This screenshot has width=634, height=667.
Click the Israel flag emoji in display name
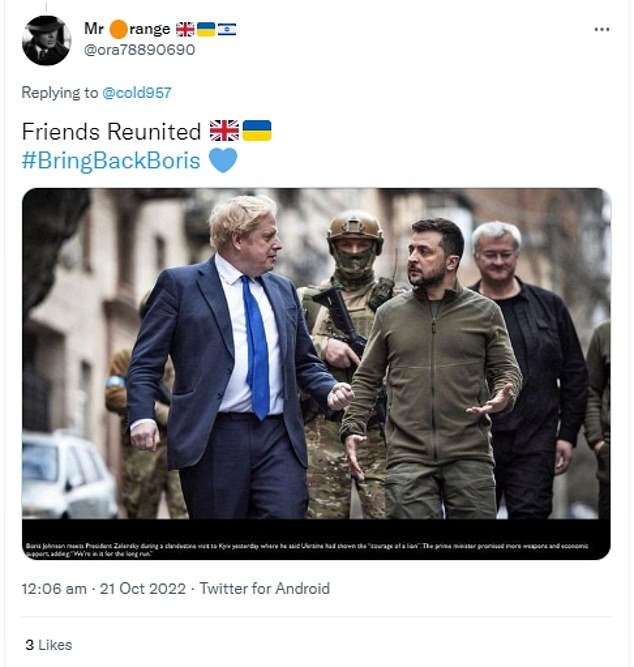click(227, 29)
